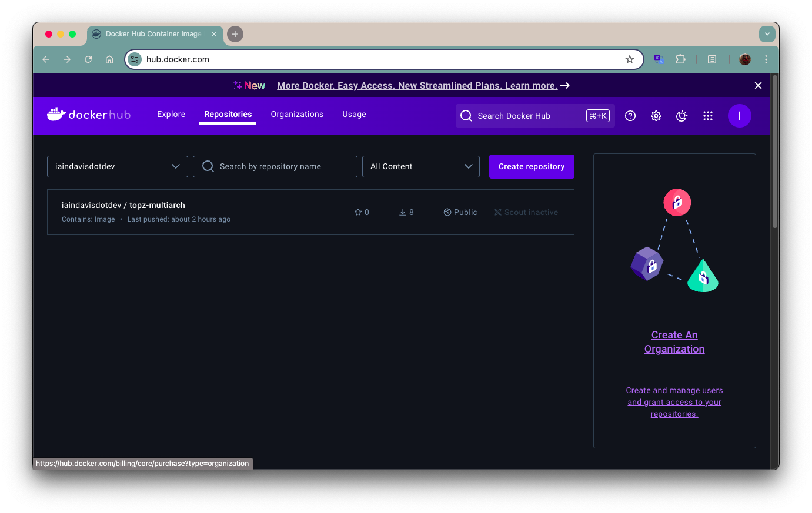The width and height of the screenshot is (812, 513).
Task: Click the download count on topz-multiarch
Action: (406, 212)
